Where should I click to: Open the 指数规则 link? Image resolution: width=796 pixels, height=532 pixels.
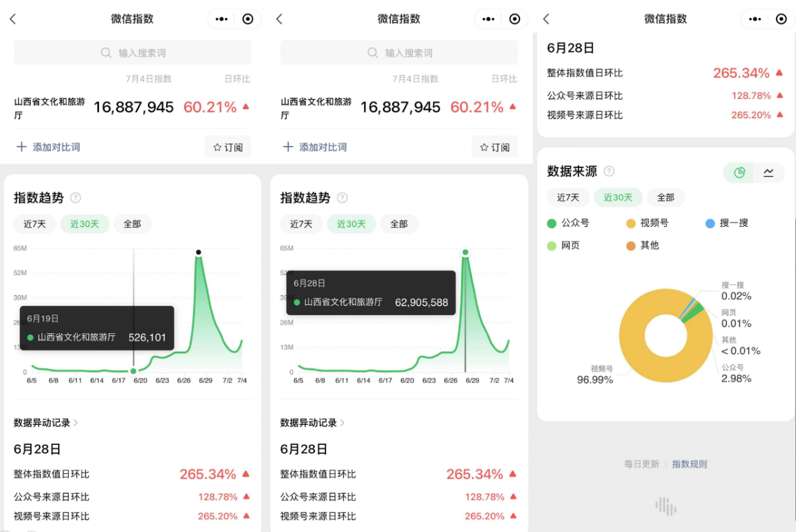click(x=690, y=464)
